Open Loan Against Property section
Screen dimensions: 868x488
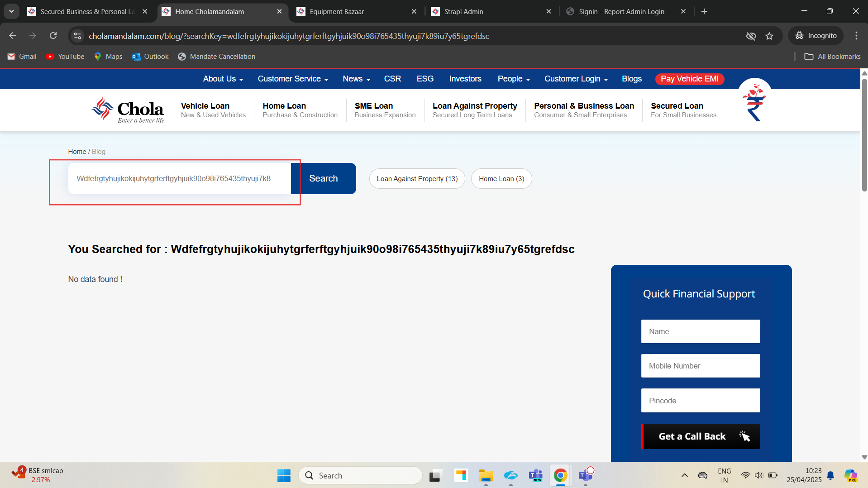475,110
